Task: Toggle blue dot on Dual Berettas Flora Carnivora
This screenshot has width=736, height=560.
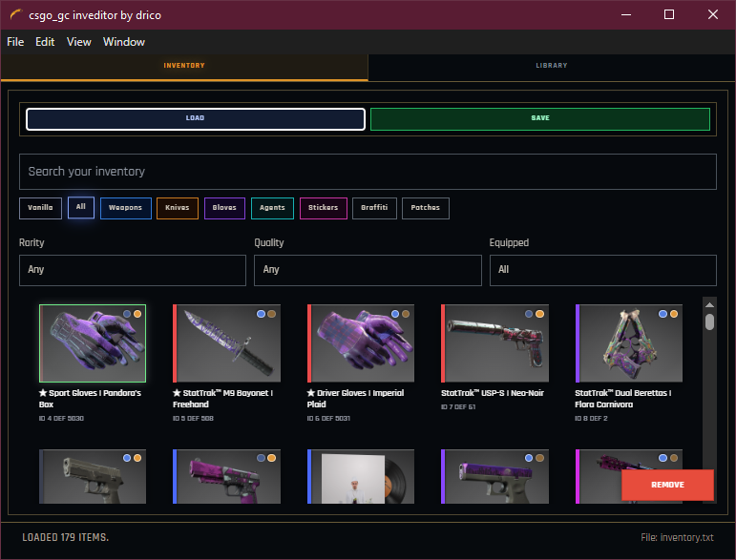Action: (662, 314)
